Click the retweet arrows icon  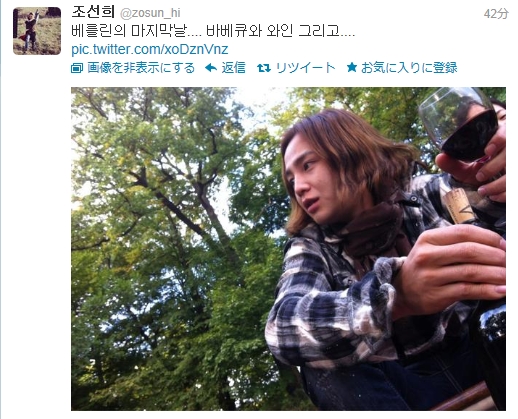[x=264, y=68]
